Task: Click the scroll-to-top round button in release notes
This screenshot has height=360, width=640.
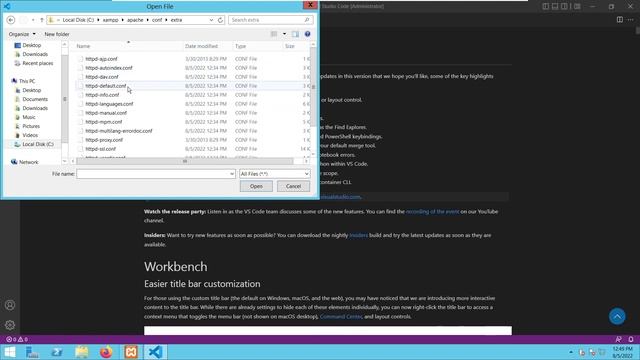Action: 617,316
